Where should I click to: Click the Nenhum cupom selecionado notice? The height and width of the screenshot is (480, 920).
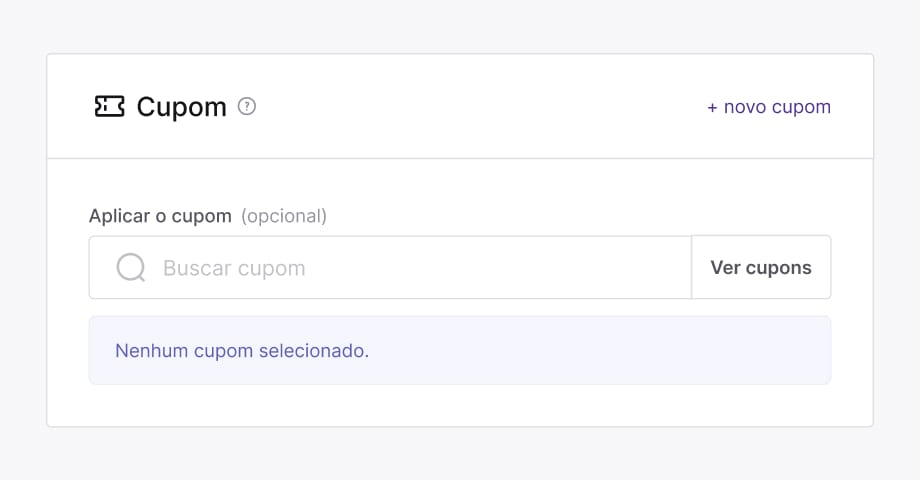460,350
